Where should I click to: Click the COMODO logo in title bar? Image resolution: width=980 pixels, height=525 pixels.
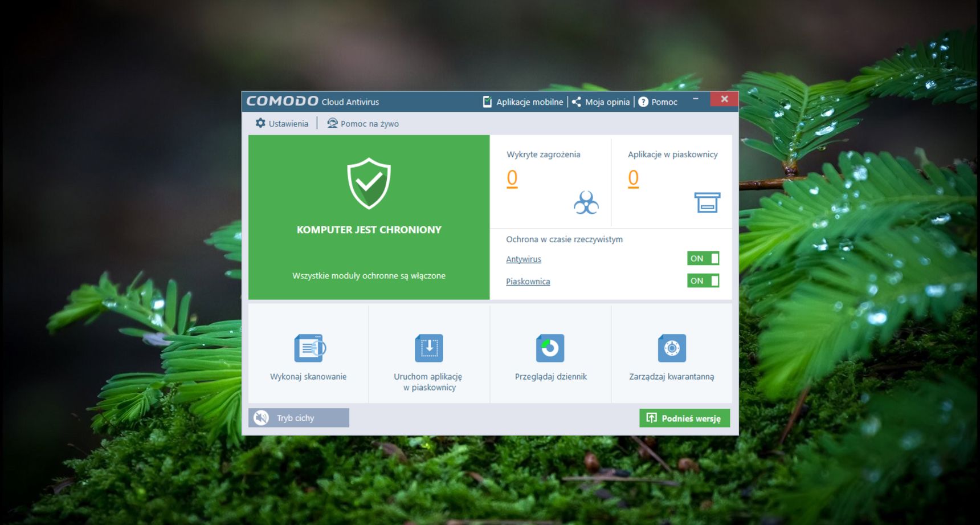click(282, 101)
